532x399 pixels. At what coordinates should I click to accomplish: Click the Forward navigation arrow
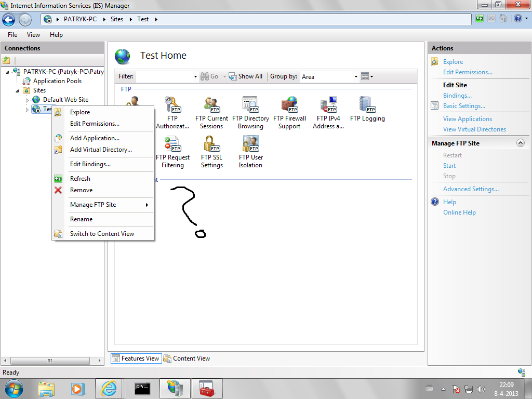coord(25,20)
